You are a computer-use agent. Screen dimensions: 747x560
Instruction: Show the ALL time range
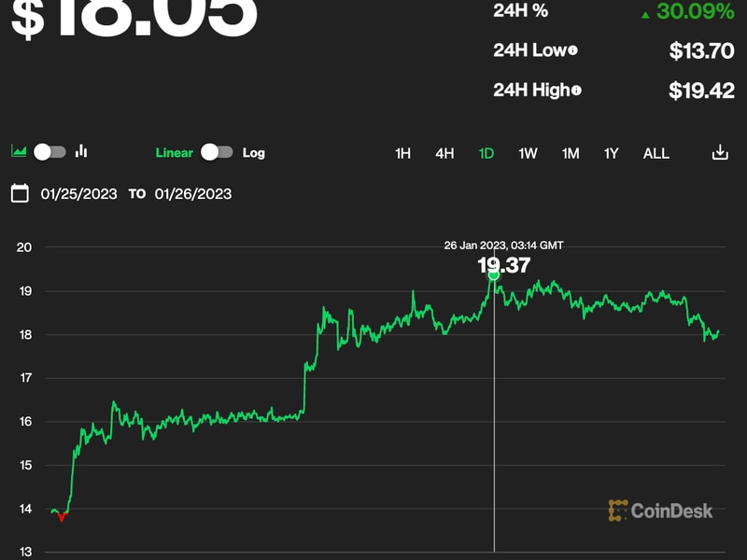(656, 153)
